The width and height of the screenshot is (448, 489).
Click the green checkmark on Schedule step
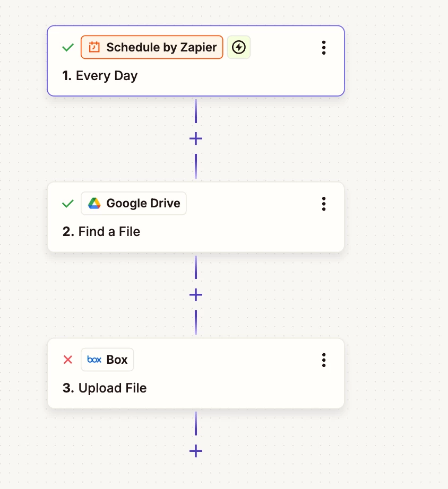pyautogui.click(x=68, y=47)
